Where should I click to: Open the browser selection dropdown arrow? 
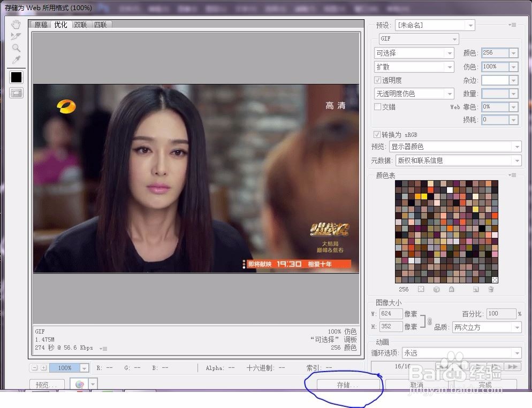93,384
